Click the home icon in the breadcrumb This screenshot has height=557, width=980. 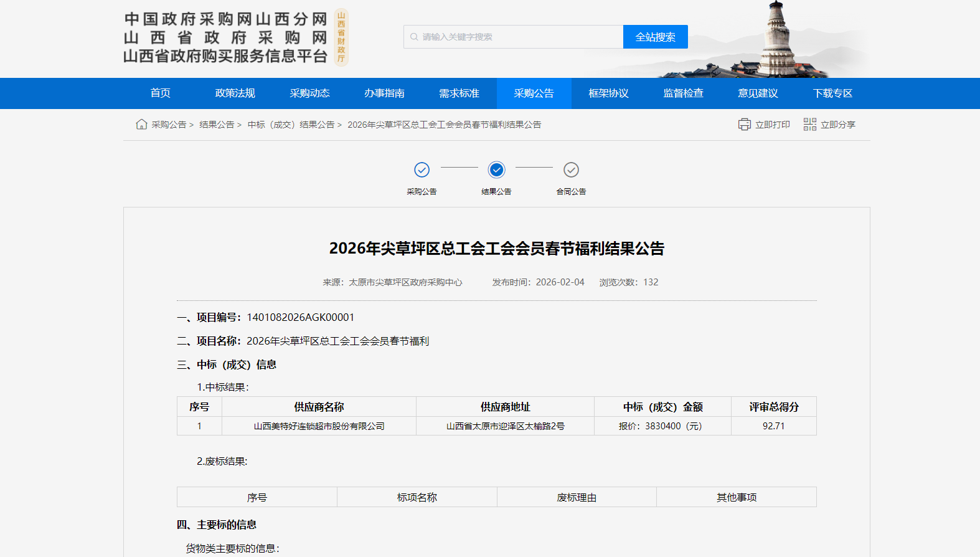coord(141,124)
